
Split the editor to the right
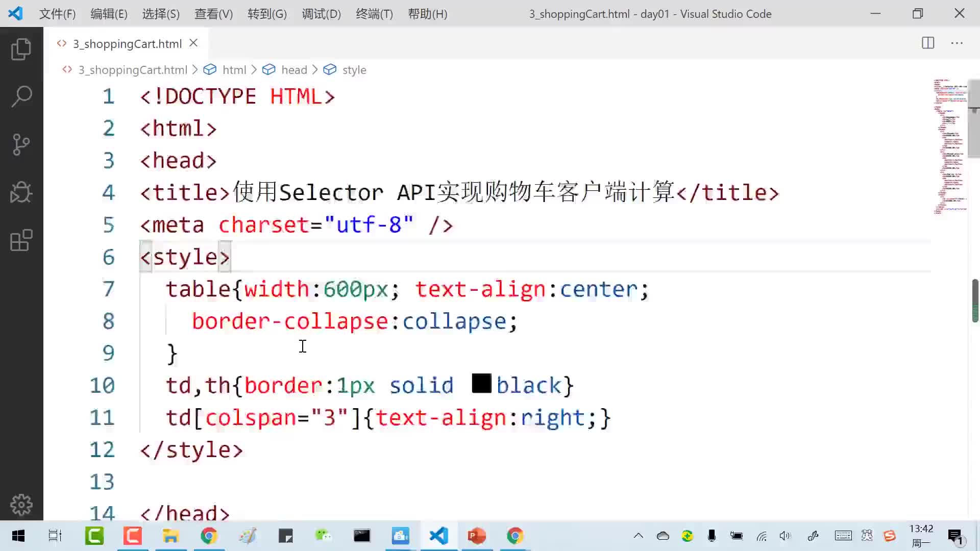tap(928, 43)
